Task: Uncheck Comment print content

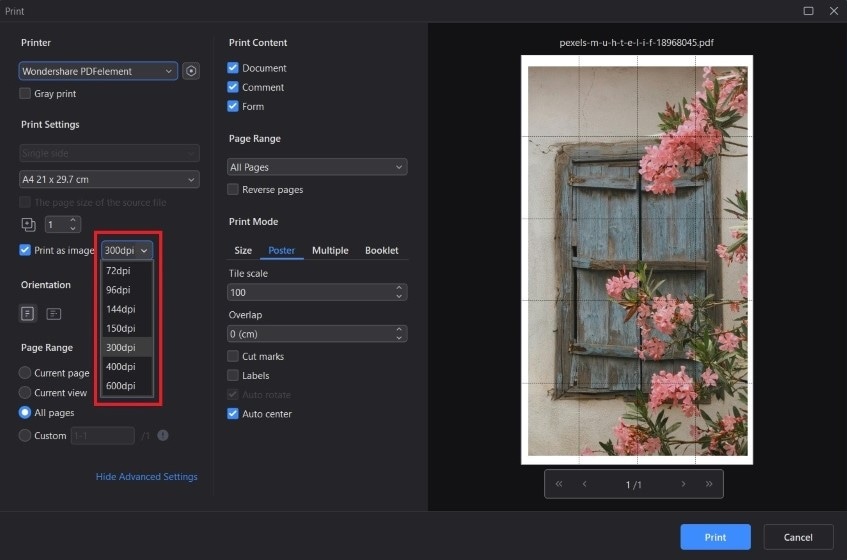Action: (x=233, y=87)
